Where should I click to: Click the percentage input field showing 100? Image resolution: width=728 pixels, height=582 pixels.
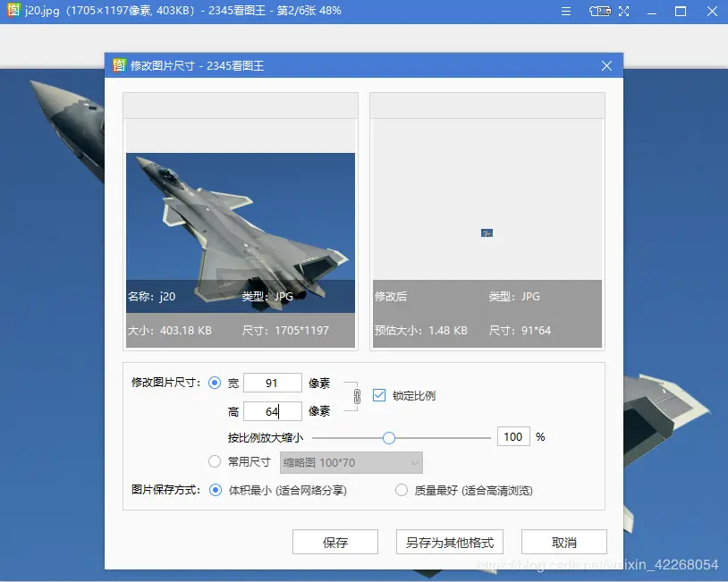point(513,437)
